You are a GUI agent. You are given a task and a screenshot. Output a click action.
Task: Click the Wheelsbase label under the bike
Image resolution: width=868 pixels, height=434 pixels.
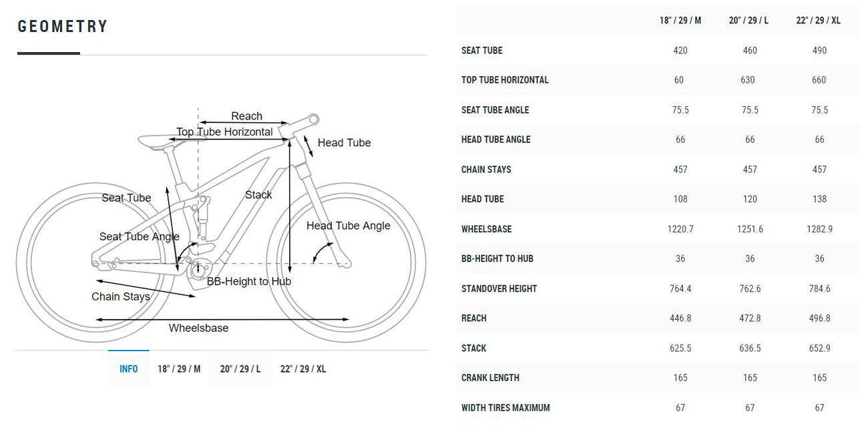click(x=198, y=328)
